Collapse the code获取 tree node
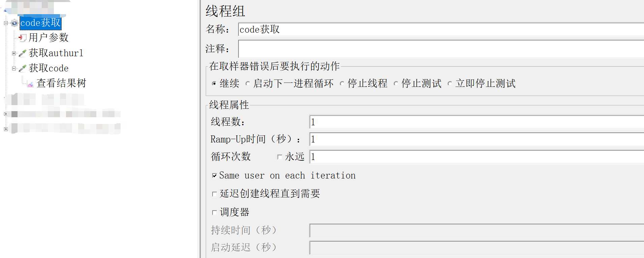This screenshot has height=258, width=644. click(5, 23)
